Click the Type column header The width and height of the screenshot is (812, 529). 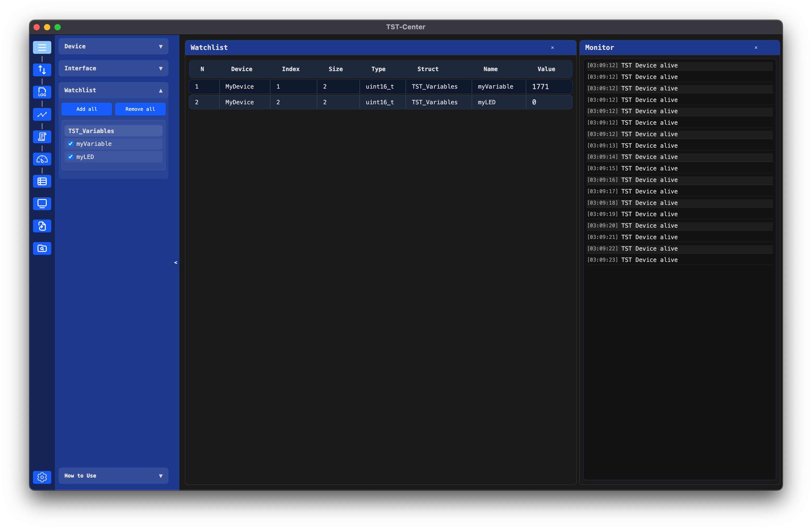point(378,69)
